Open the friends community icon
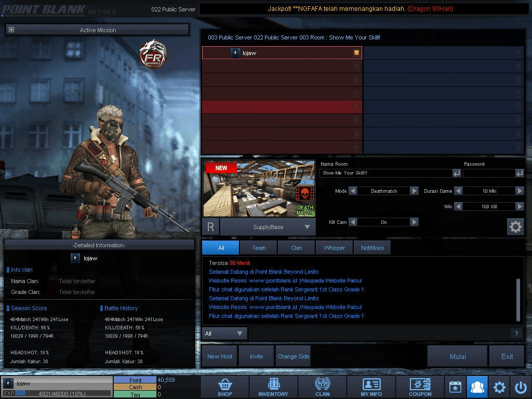 pyautogui.click(x=477, y=387)
